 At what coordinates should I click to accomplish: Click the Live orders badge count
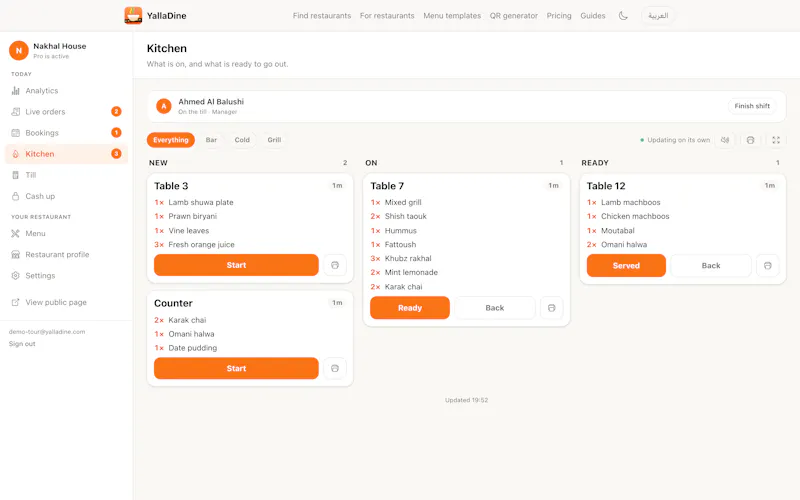(x=116, y=111)
